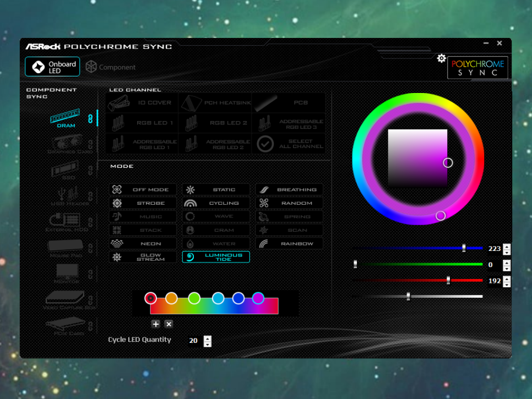This screenshot has width=532, height=399.
Task: Click the green channel slider handle
Action: (355, 264)
